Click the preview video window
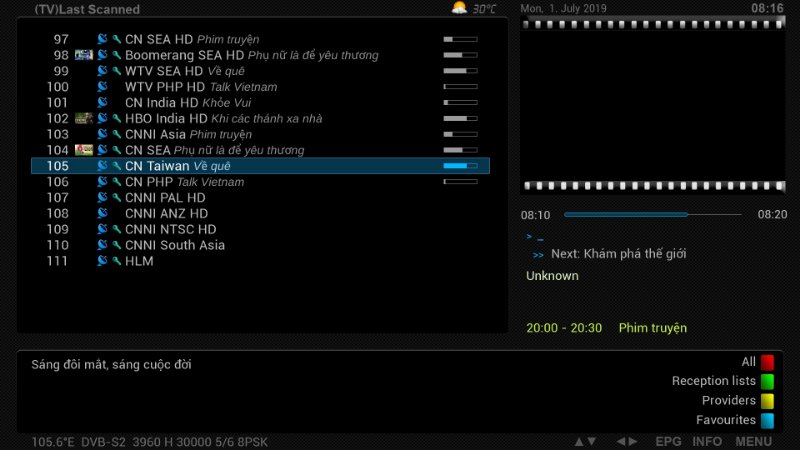This screenshot has width=800, height=450. (653, 105)
